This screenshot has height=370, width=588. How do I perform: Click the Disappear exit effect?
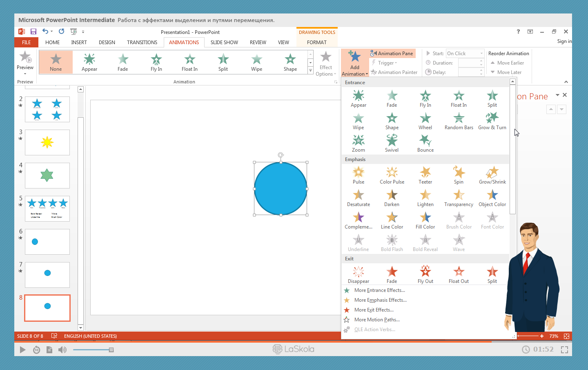[358, 274]
